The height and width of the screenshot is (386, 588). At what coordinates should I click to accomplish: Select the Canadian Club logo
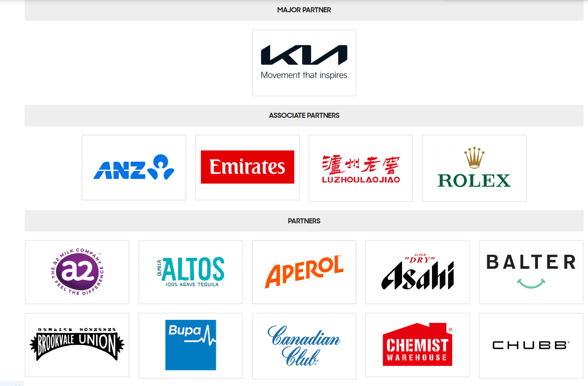(x=304, y=346)
